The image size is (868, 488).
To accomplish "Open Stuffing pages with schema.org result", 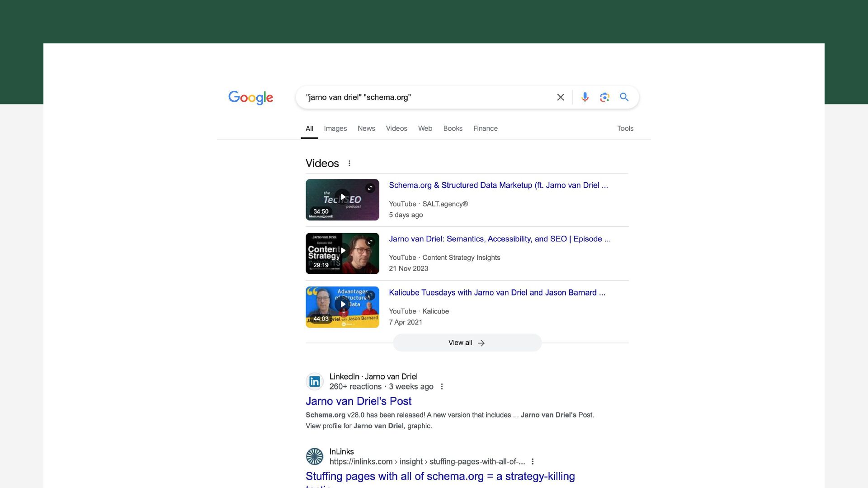I will coord(440,476).
